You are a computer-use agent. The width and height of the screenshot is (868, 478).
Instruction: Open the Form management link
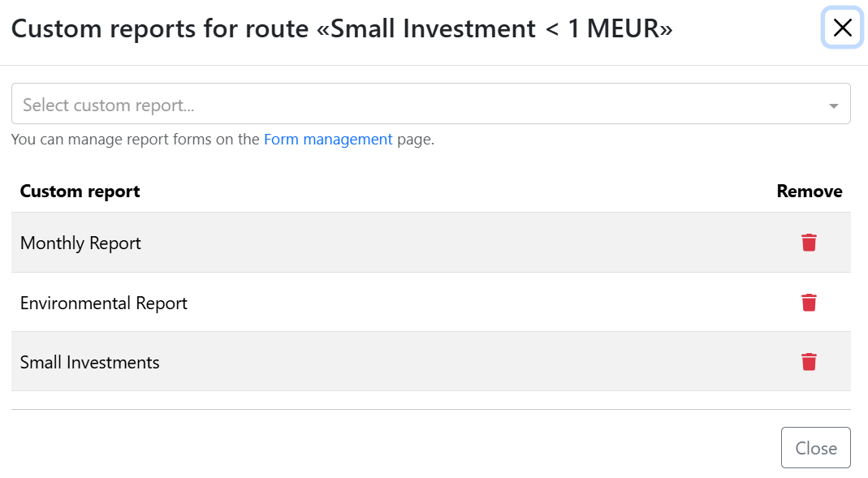[x=328, y=140]
